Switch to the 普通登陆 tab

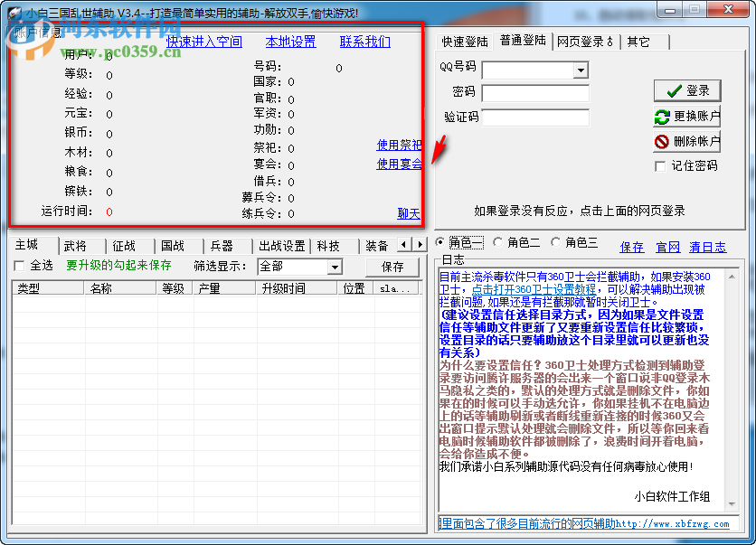[x=523, y=41]
